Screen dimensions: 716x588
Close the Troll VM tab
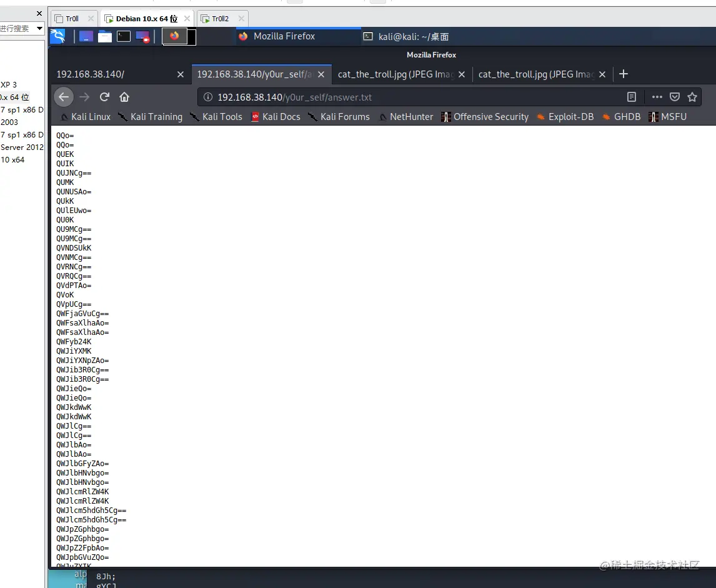click(91, 19)
